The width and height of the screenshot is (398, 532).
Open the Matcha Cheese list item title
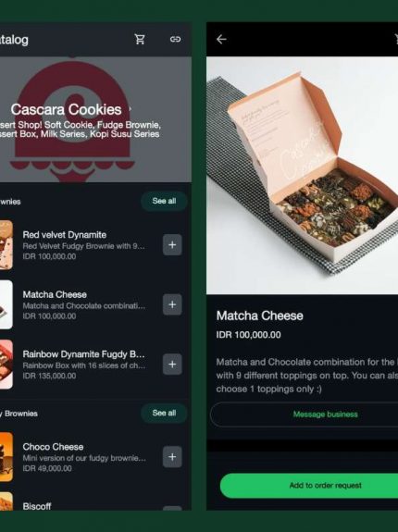click(x=55, y=294)
